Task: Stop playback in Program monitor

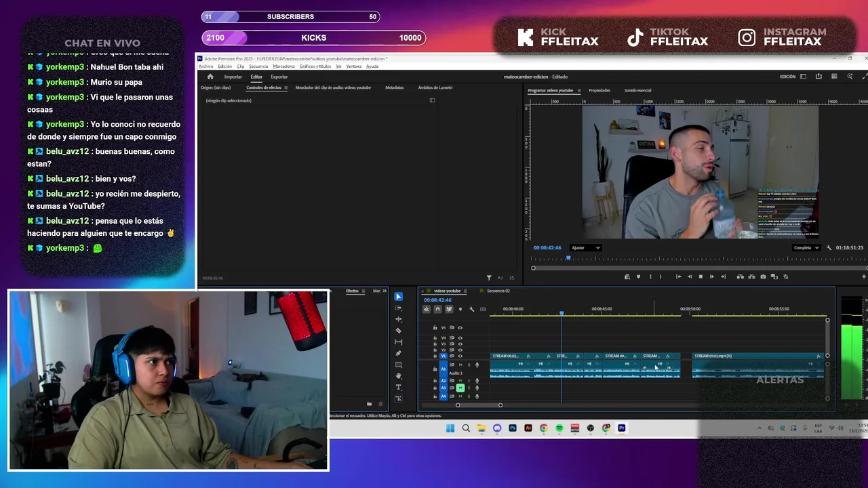Action: pyautogui.click(x=701, y=277)
